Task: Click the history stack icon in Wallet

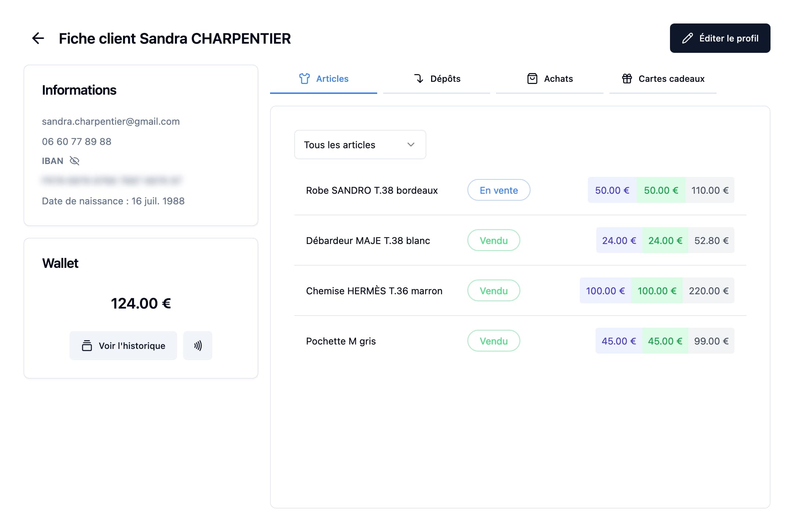Action: click(87, 346)
